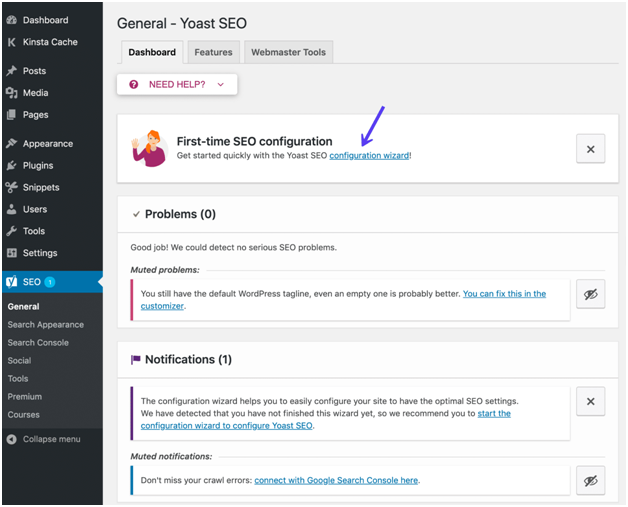Open the Appearance menu item
The image size is (628, 507).
click(x=48, y=144)
